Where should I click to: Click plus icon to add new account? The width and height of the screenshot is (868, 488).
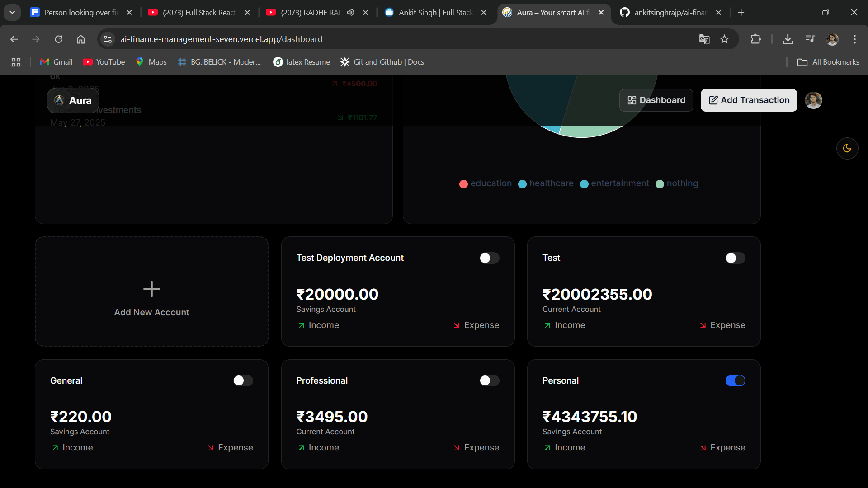(151, 289)
